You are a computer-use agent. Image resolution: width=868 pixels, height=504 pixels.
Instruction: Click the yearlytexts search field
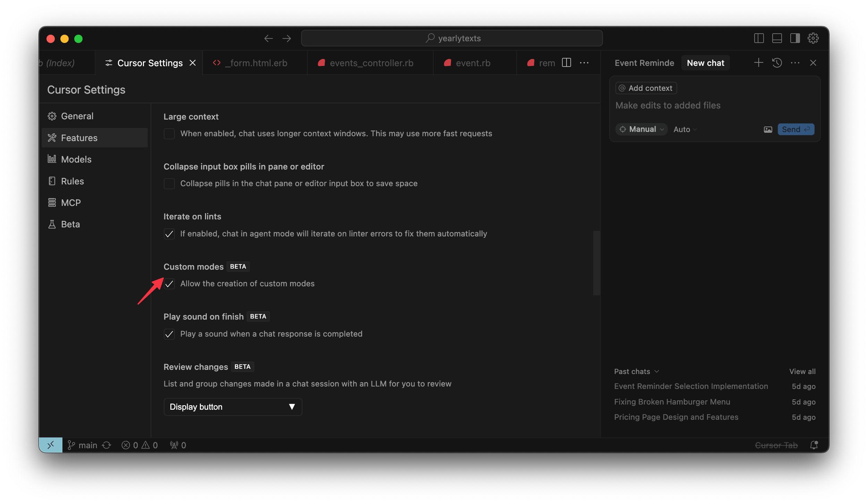point(452,38)
